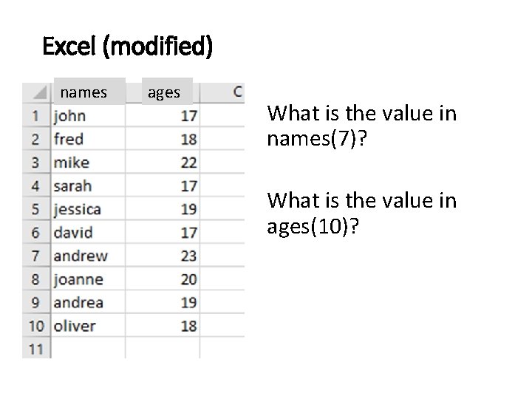Select column C header

[x=222, y=92]
